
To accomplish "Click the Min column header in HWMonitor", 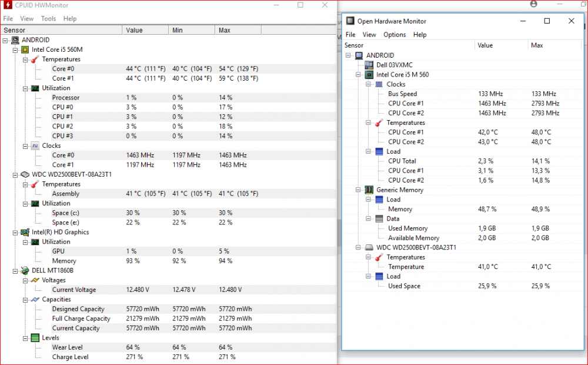I will pos(192,30).
